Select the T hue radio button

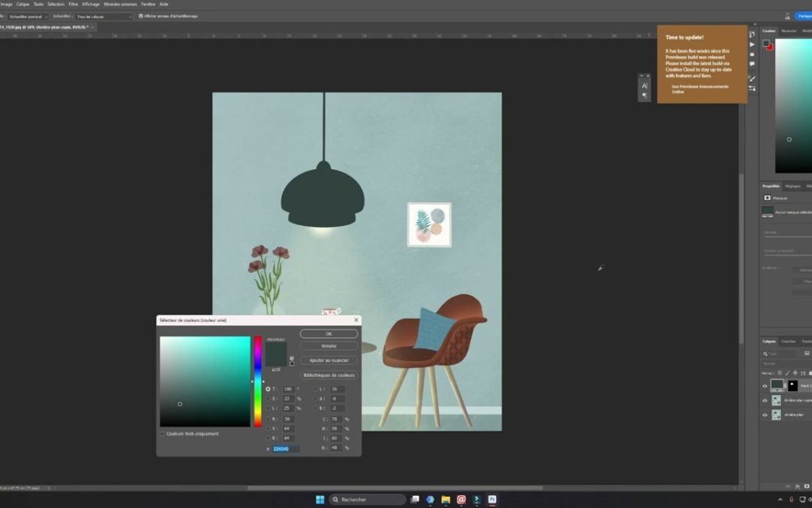268,389
